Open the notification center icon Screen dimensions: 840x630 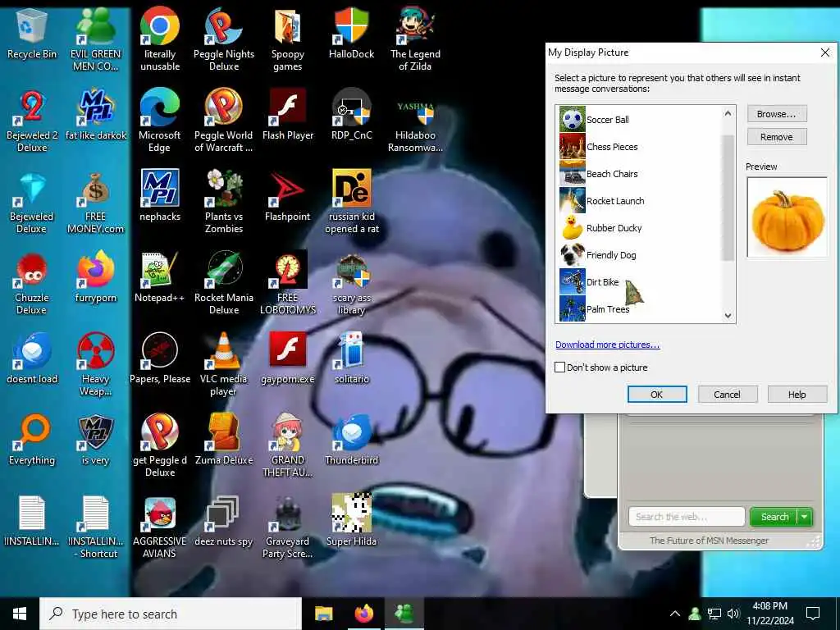tap(813, 614)
